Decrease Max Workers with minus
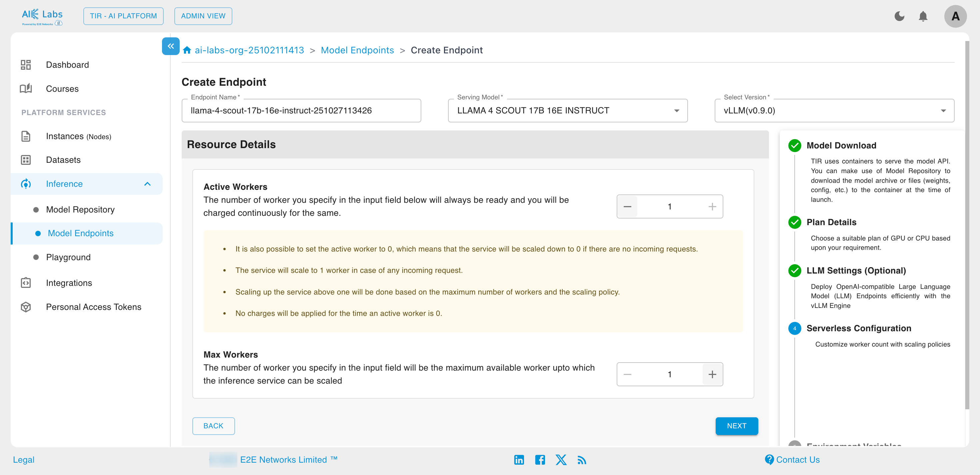This screenshot has height=475, width=980. pos(627,374)
